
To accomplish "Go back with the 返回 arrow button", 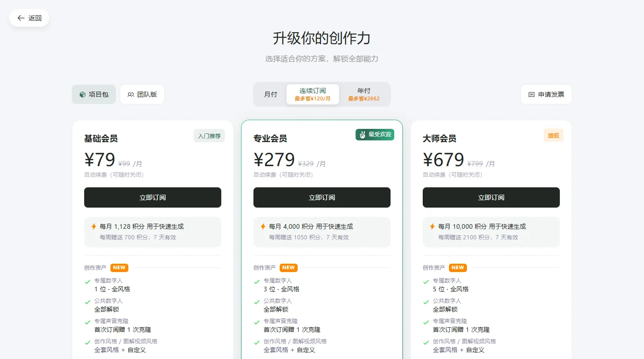I will click(x=29, y=18).
